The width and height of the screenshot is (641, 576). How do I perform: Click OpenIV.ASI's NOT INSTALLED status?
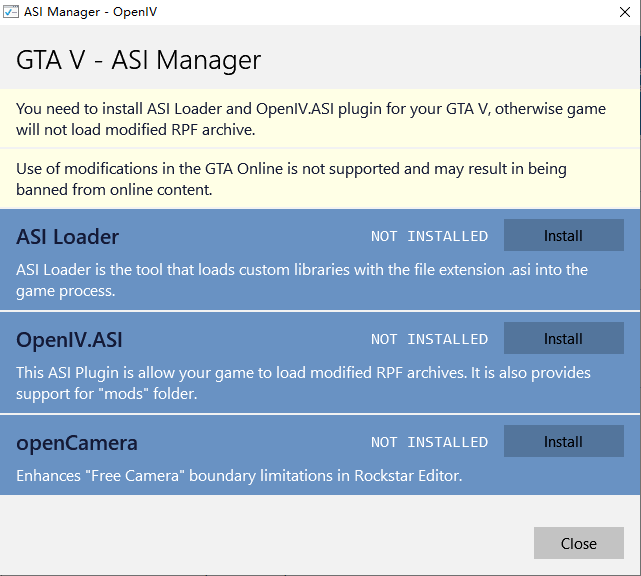coord(429,340)
